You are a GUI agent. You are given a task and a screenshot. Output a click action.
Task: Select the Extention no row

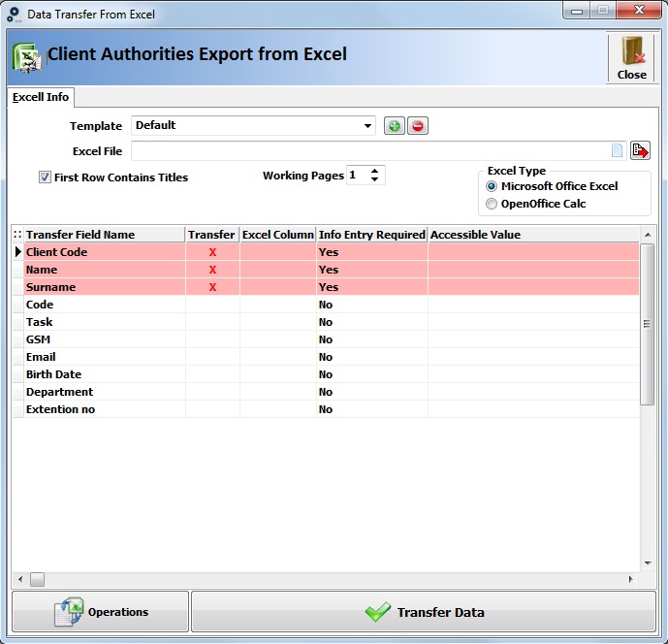[x=326, y=409]
